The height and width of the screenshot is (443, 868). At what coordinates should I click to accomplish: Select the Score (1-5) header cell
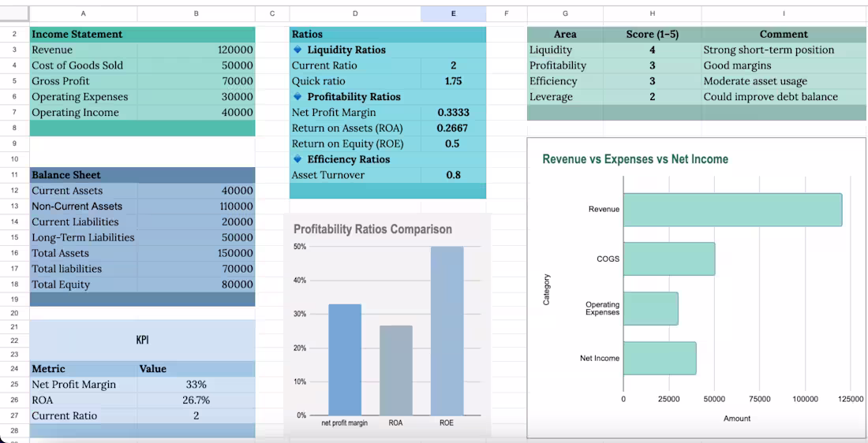[x=652, y=35]
